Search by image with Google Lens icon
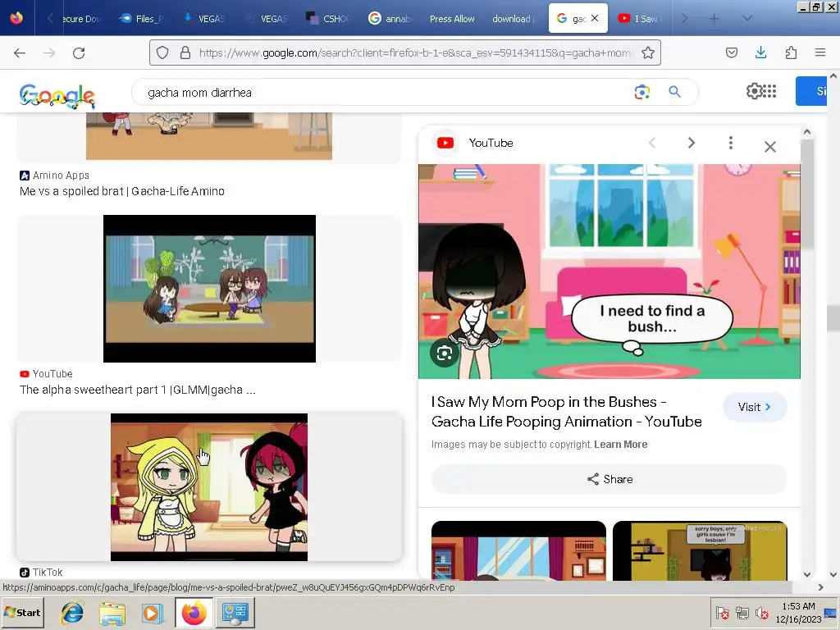 point(641,92)
